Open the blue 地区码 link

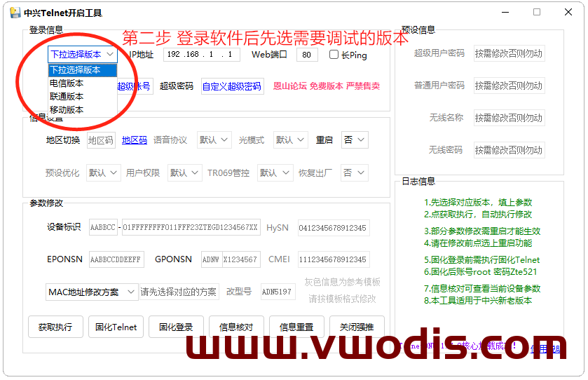point(135,140)
